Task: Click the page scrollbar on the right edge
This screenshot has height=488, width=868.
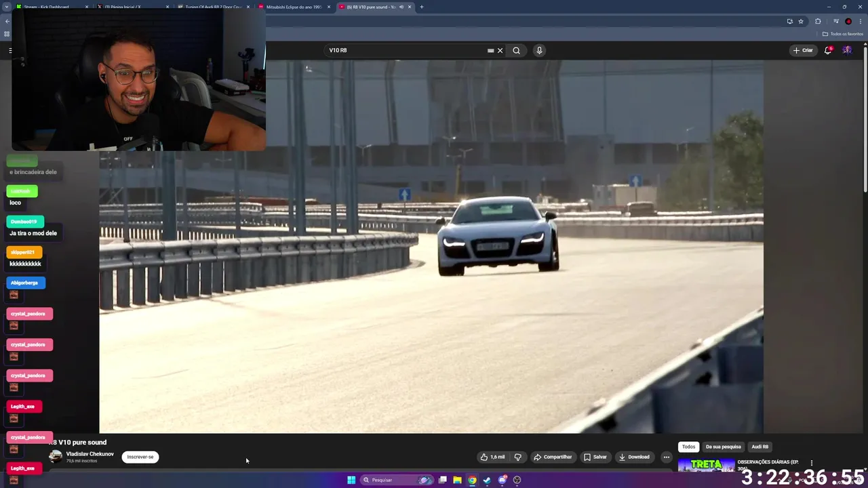Action: coord(864,119)
